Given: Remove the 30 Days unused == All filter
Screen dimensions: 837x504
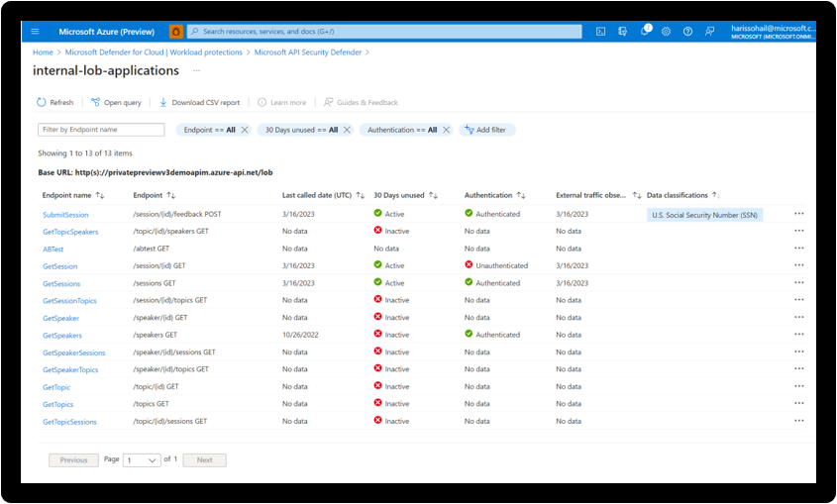Looking at the screenshot, I should click(x=347, y=130).
